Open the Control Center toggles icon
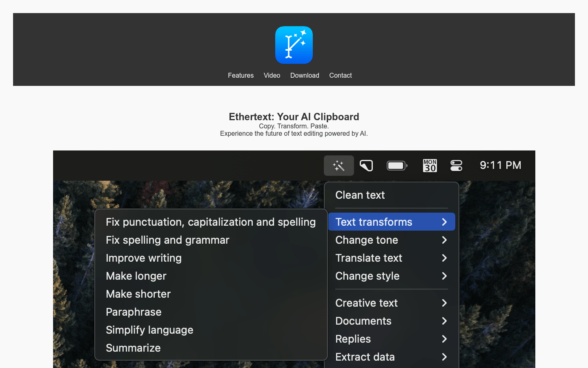588x368 pixels. (456, 166)
